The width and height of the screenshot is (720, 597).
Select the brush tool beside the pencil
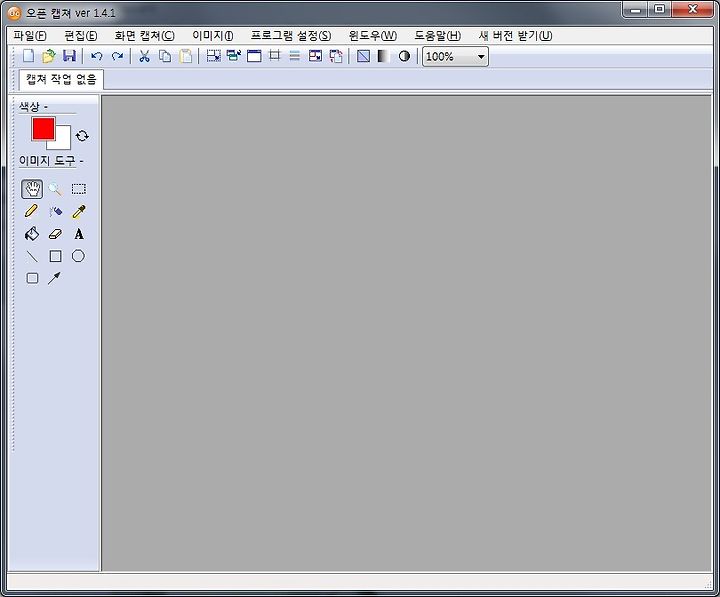coord(55,211)
